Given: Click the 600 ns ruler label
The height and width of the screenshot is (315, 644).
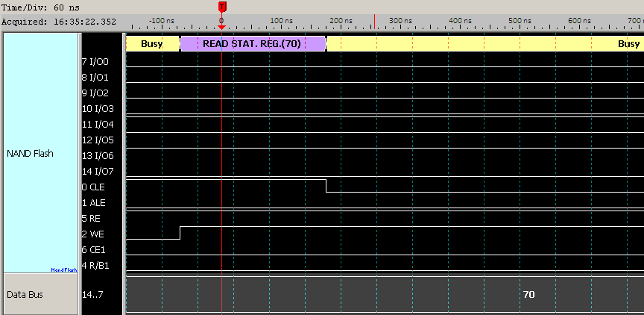Looking at the screenshot, I should (580, 20).
